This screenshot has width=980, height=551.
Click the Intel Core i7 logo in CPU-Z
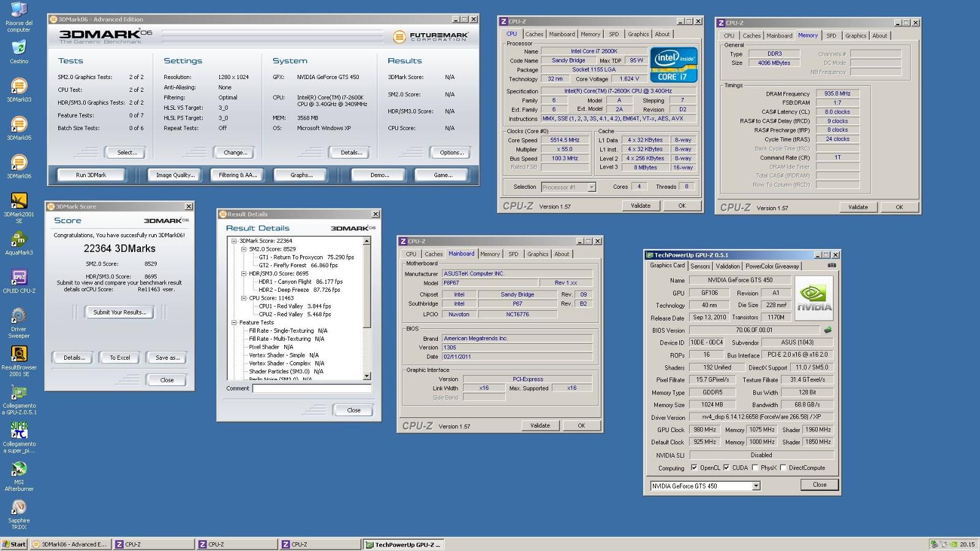(674, 65)
